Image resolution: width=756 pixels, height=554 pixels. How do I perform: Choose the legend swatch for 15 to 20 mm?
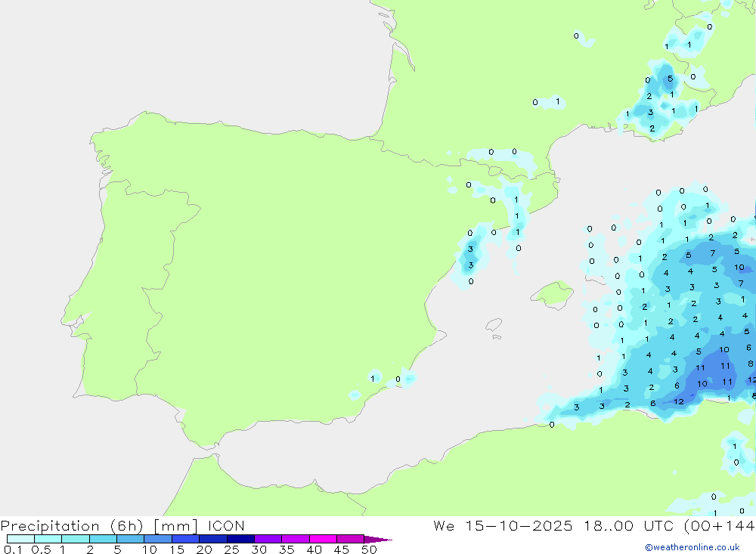pyautogui.click(x=186, y=539)
